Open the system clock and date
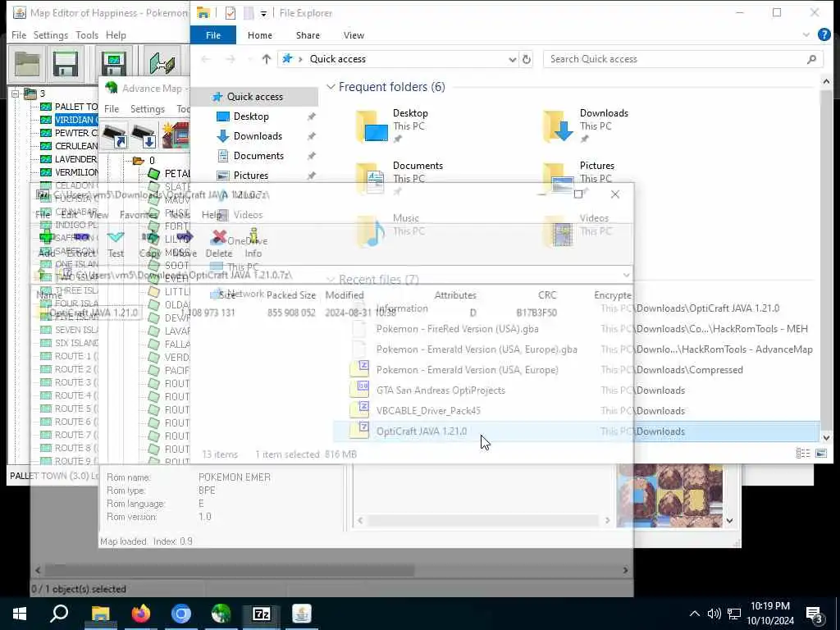The width and height of the screenshot is (840, 630). tap(770, 614)
